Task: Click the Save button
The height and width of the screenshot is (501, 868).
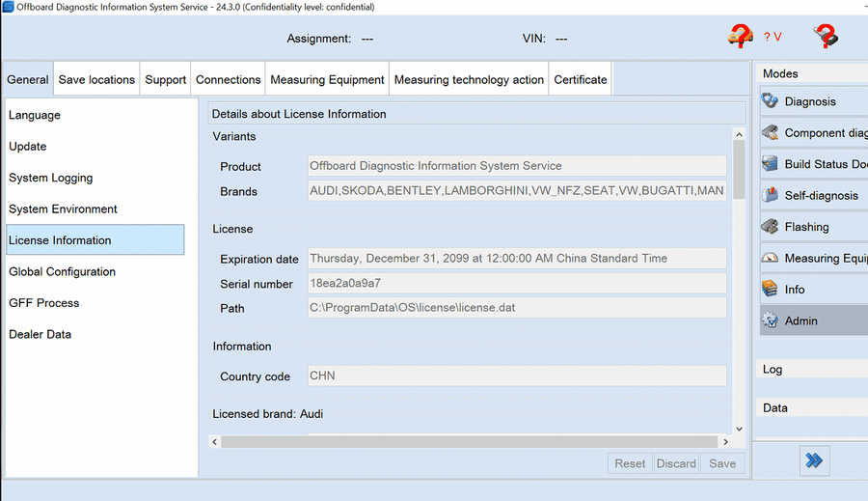Action: click(722, 463)
